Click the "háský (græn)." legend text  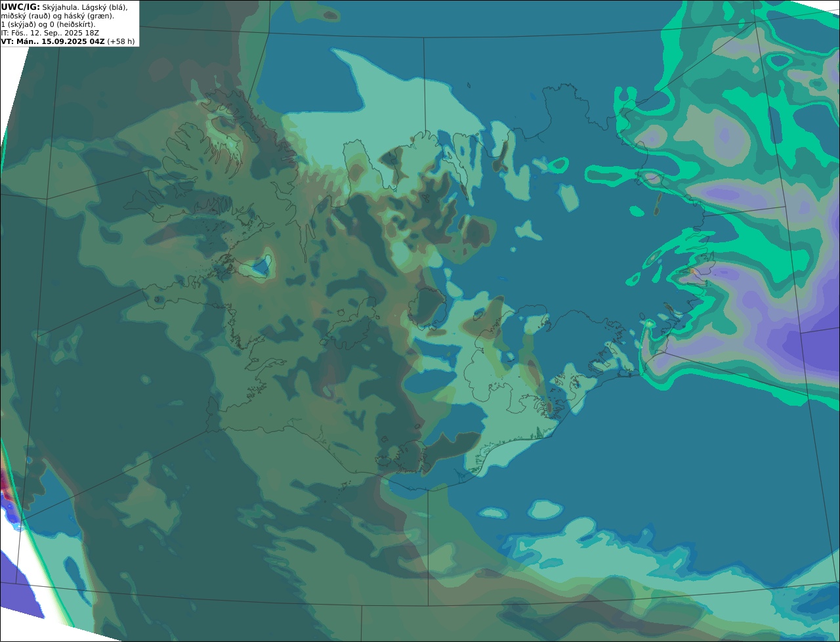[89, 16]
